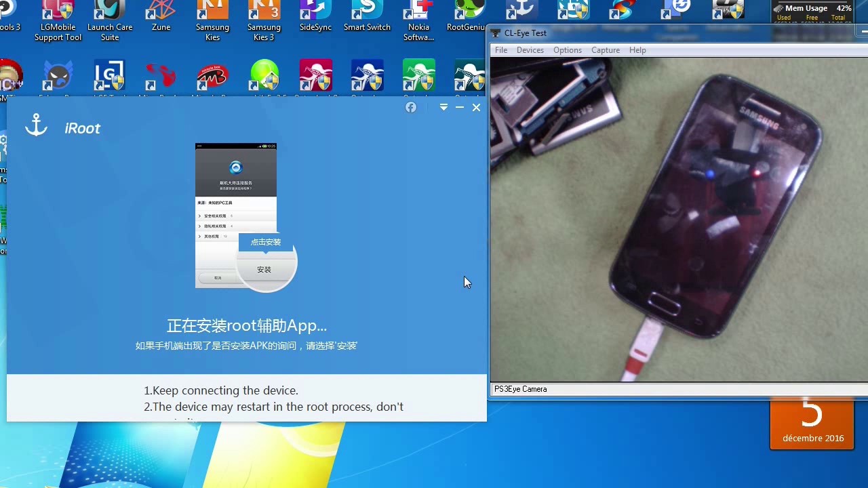This screenshot has width=868, height=488.
Task: Click the 'Keep connecting the device' tip
Action: point(221,390)
